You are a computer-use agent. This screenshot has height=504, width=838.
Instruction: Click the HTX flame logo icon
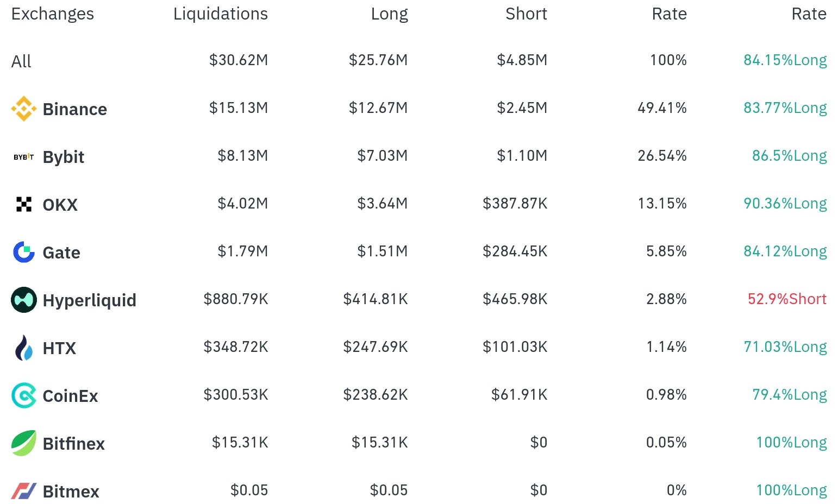tap(24, 348)
